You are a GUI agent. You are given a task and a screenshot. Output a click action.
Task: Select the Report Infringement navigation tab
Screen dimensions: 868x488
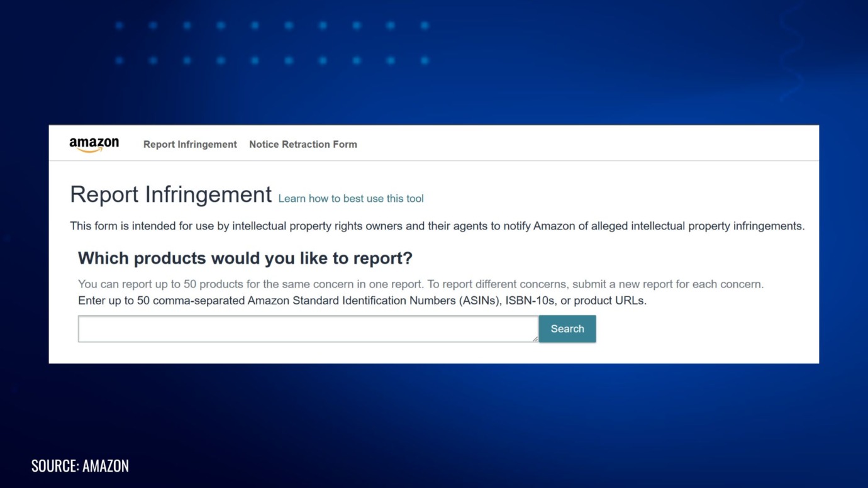coord(190,144)
